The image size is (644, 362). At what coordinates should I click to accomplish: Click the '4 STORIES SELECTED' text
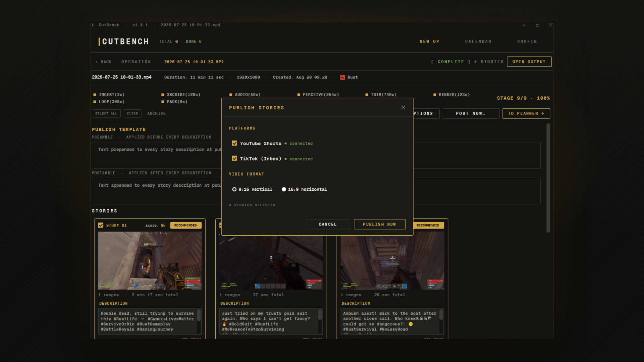pos(252,205)
